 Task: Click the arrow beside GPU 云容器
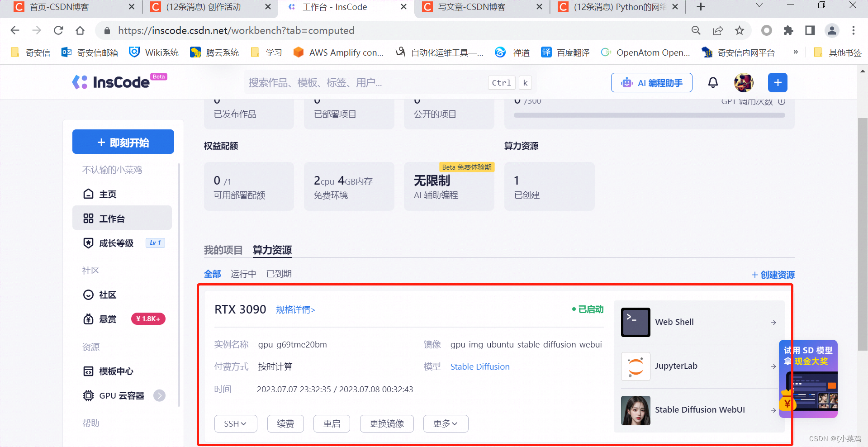pyautogui.click(x=159, y=395)
